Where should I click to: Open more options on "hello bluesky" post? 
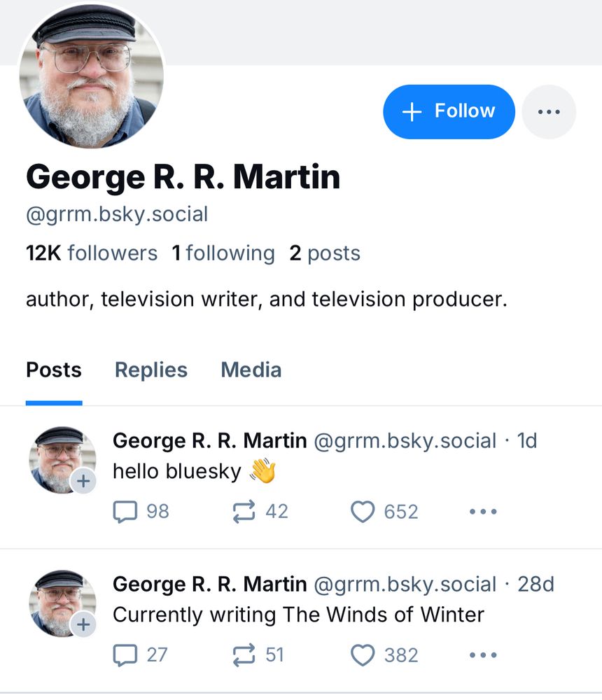[x=483, y=512]
